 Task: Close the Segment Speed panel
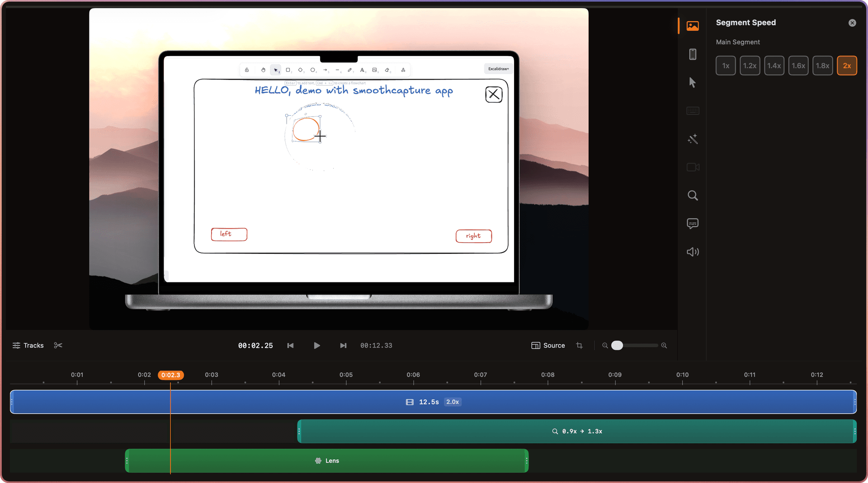(853, 23)
